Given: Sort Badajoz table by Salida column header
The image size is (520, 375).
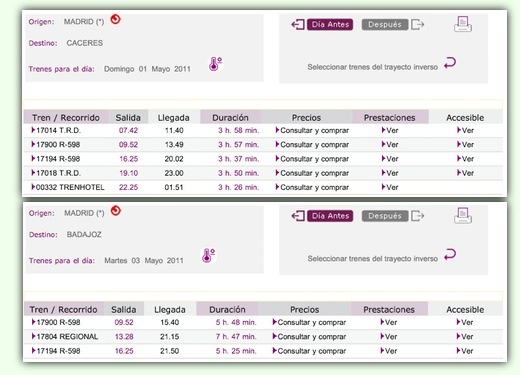Looking at the screenshot, I should point(124,309).
